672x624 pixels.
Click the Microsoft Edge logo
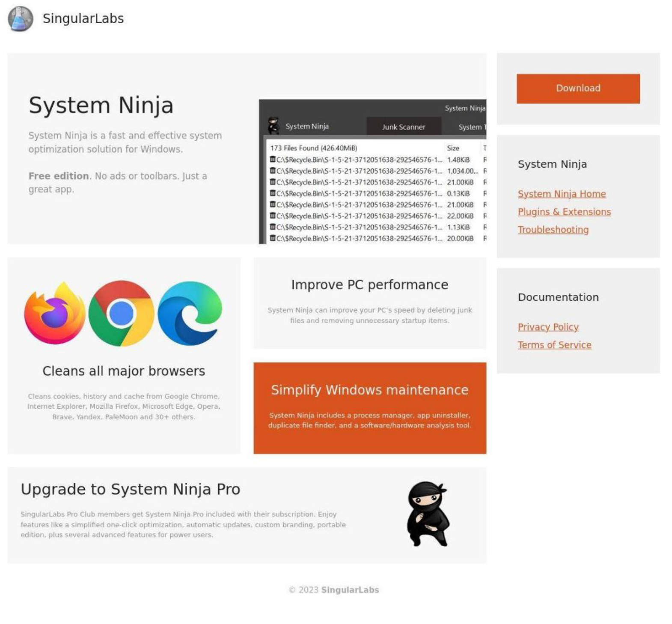(x=190, y=313)
